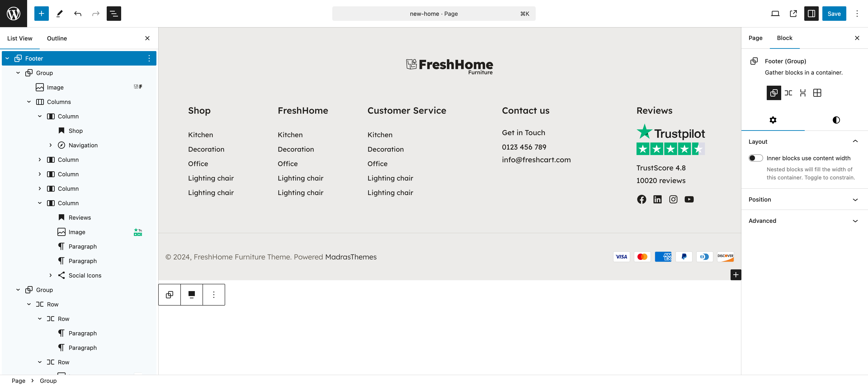Open the block inserter plus button

coord(41,14)
